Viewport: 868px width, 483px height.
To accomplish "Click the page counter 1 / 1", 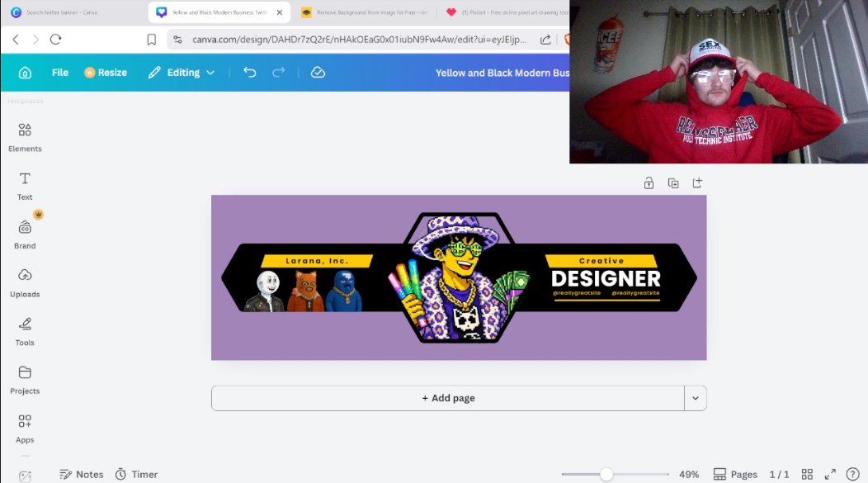I will (x=779, y=474).
